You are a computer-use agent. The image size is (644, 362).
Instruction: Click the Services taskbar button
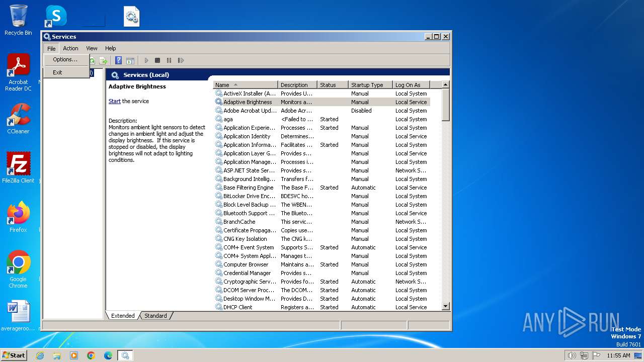pos(125,355)
